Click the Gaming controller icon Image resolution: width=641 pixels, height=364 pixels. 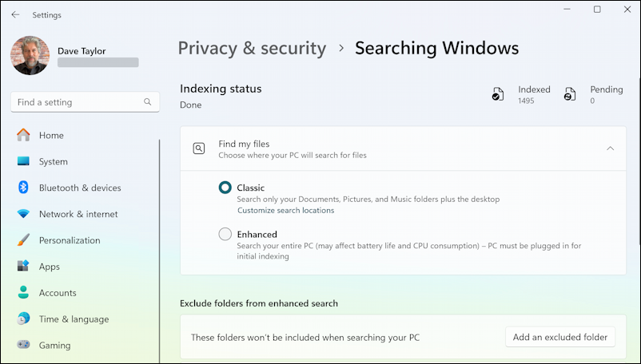[23, 345]
